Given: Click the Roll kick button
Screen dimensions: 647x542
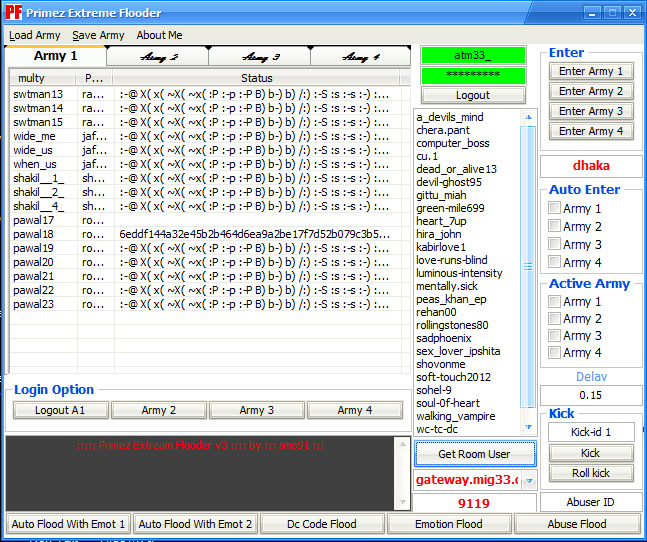Looking at the screenshot, I should pyautogui.click(x=591, y=473).
